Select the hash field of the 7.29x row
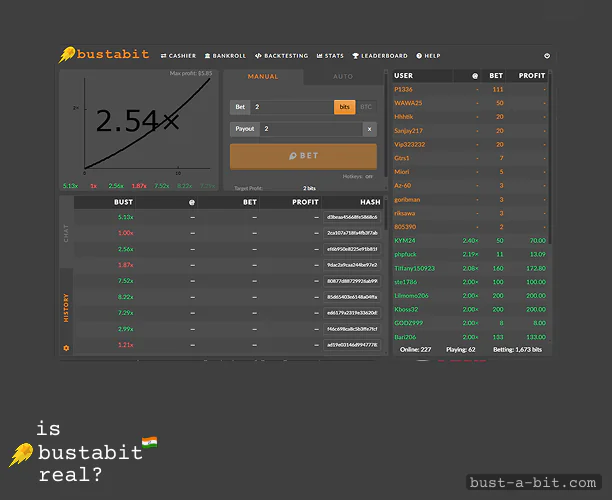 click(352, 313)
